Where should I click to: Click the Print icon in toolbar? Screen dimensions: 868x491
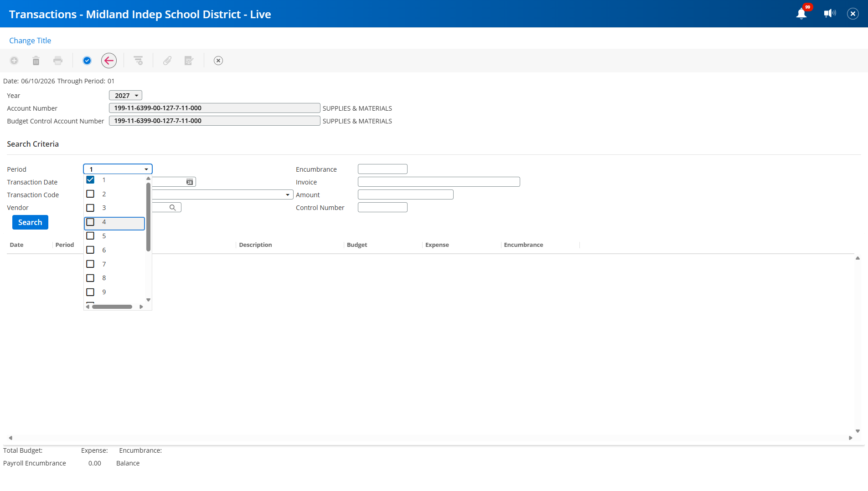(58, 61)
